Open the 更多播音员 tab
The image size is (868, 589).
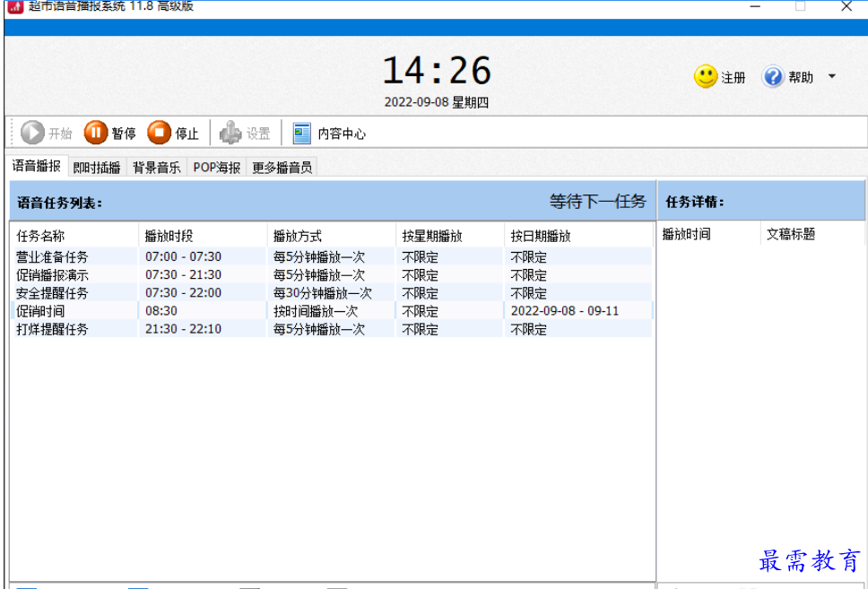point(282,168)
